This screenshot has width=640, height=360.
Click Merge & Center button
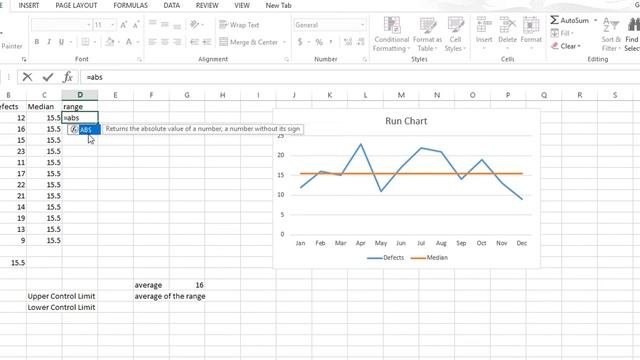point(249,42)
